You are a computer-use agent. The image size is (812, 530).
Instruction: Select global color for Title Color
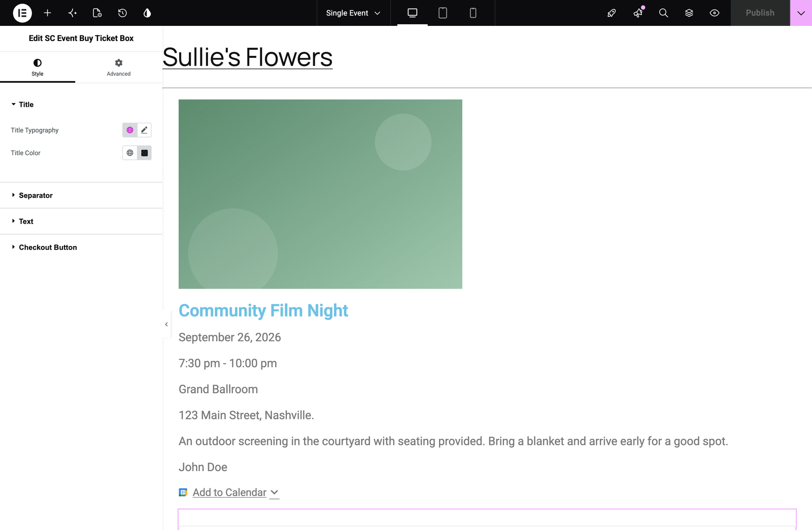[130, 153]
